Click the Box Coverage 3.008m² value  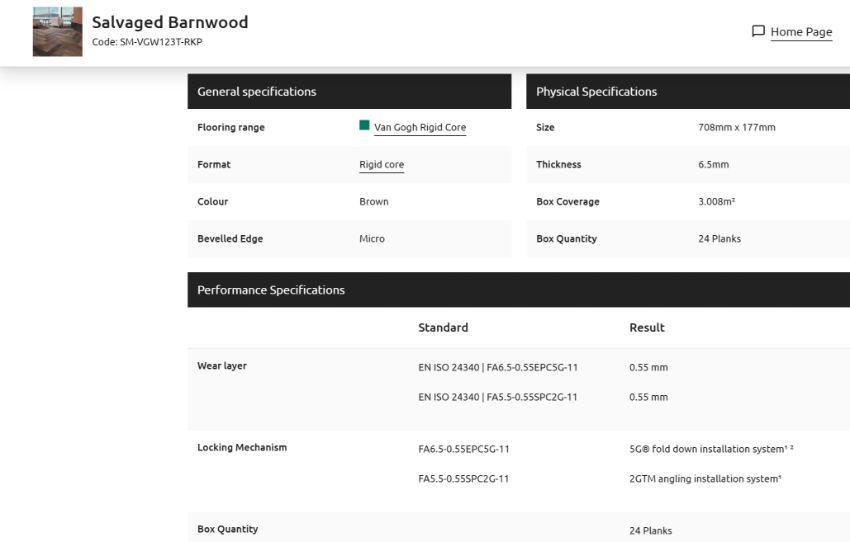coord(717,202)
